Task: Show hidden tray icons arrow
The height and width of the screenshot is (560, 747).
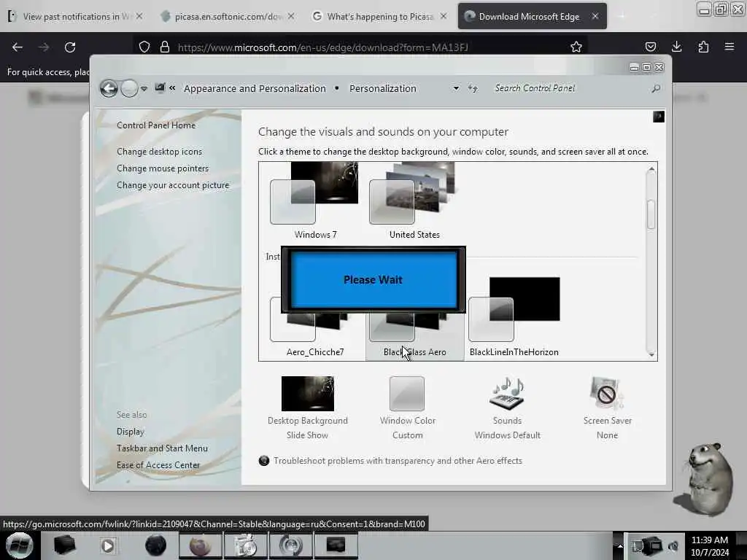Action: click(x=619, y=545)
